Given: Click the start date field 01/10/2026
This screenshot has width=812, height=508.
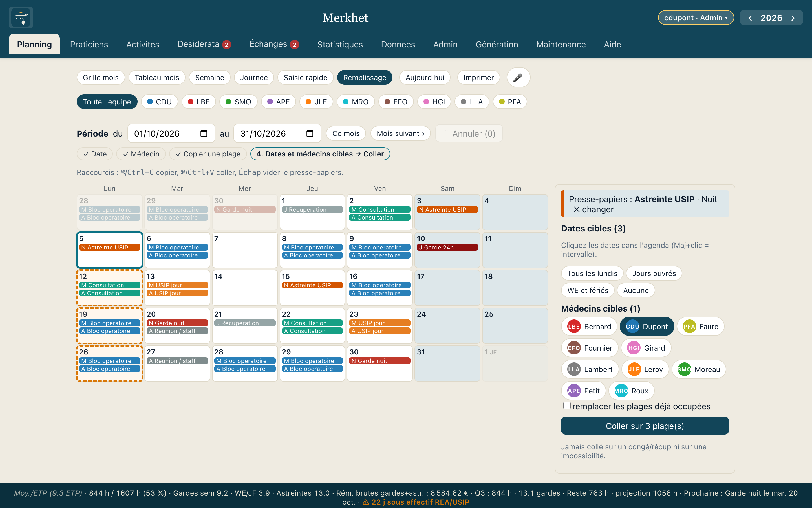Looking at the screenshot, I should pos(171,133).
